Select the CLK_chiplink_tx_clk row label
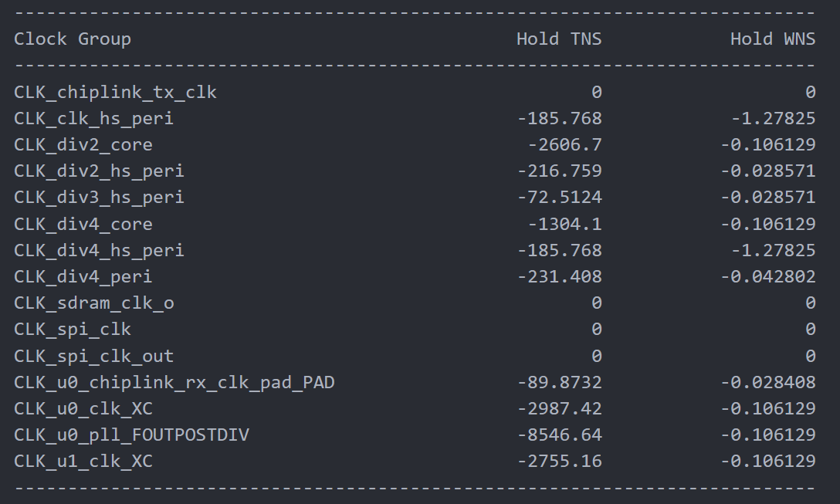The height and width of the screenshot is (504, 840). [x=115, y=92]
